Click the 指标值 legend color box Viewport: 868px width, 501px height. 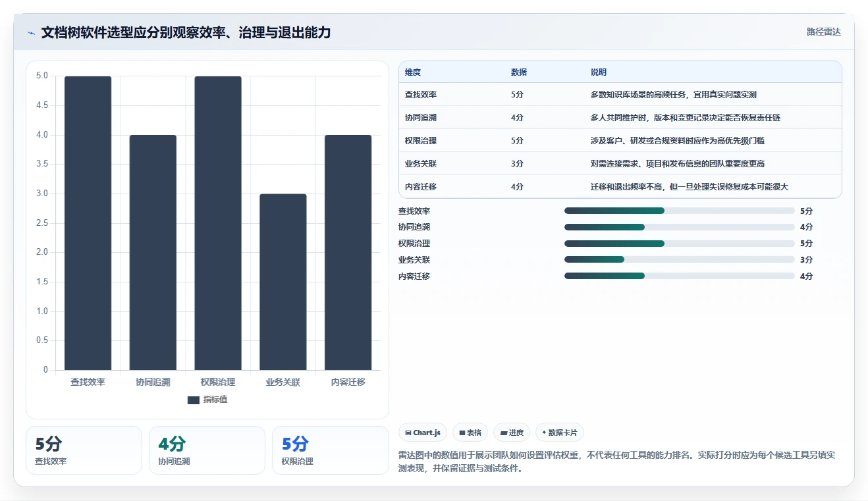tap(194, 400)
